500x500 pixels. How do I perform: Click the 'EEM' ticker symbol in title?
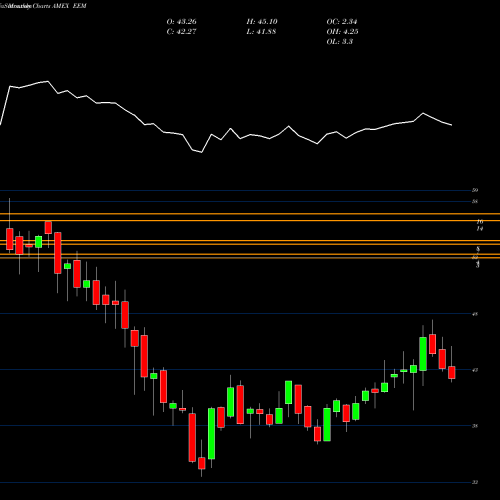pyautogui.click(x=80, y=6)
